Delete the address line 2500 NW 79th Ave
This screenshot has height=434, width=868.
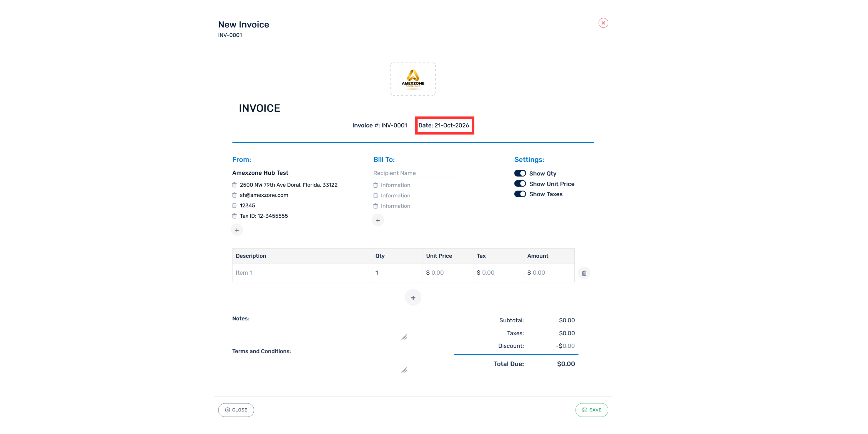point(234,185)
